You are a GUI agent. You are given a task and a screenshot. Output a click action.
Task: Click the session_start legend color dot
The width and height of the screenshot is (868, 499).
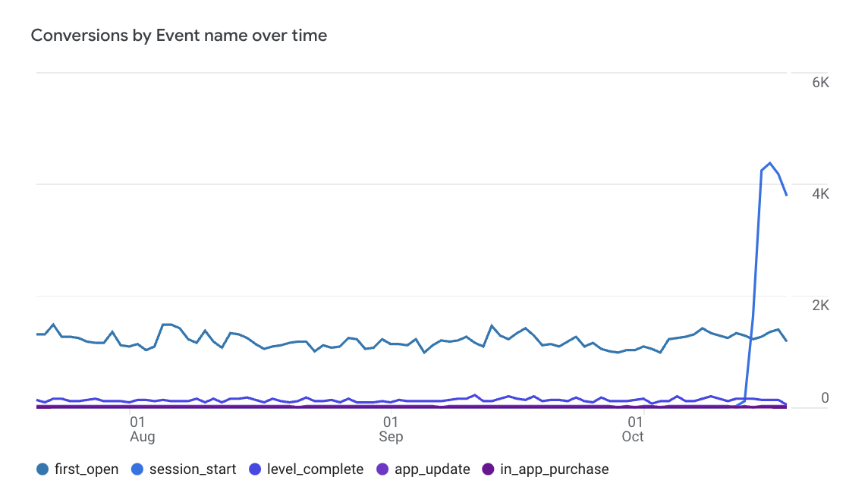[138, 469]
